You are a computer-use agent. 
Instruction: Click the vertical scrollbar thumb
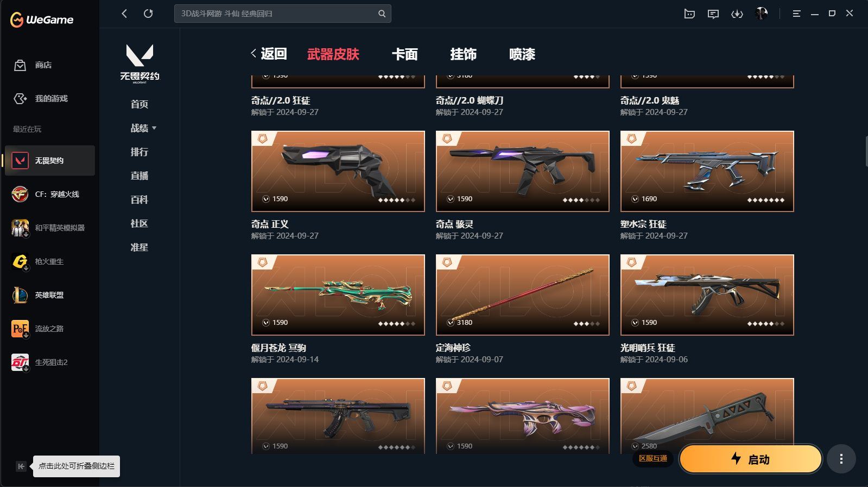866,152
